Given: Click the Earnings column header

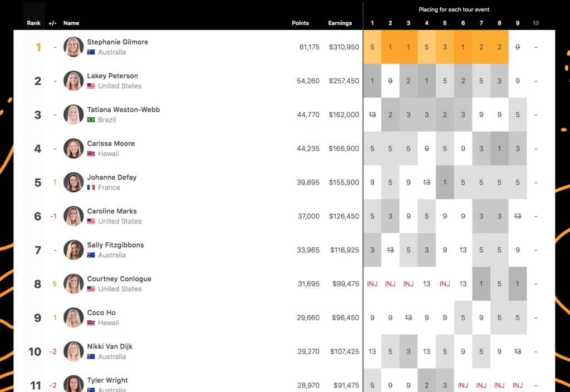Looking at the screenshot, I should [340, 23].
